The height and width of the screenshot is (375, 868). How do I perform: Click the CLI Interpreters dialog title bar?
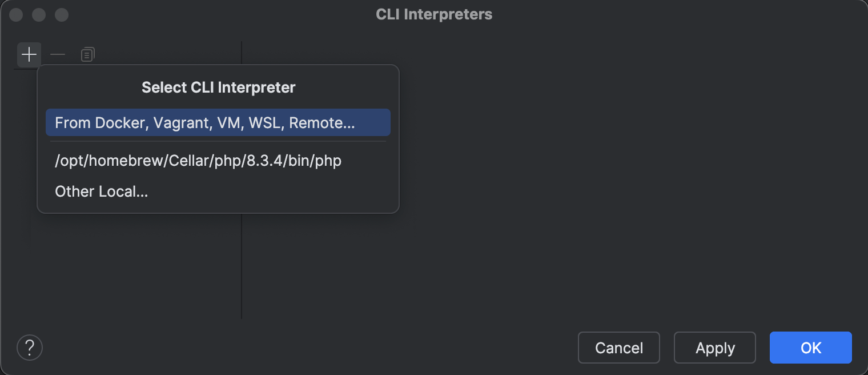coord(434,14)
